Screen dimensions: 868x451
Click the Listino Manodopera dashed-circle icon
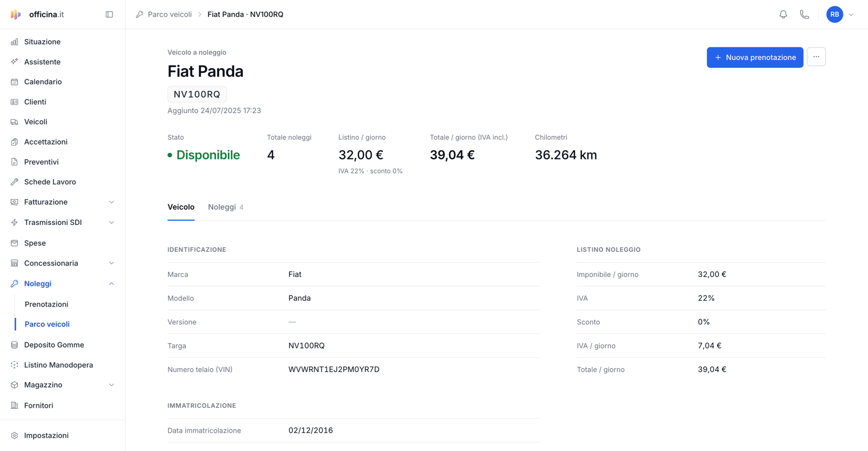click(x=15, y=365)
